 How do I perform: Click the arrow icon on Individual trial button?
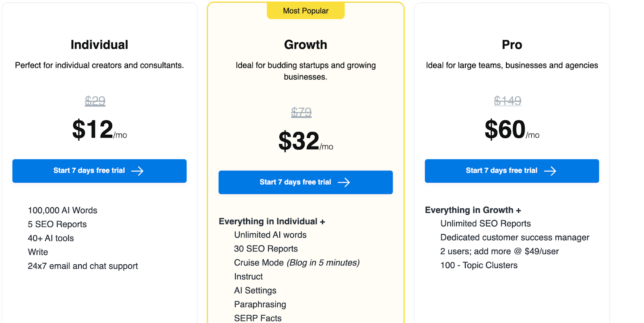click(137, 171)
